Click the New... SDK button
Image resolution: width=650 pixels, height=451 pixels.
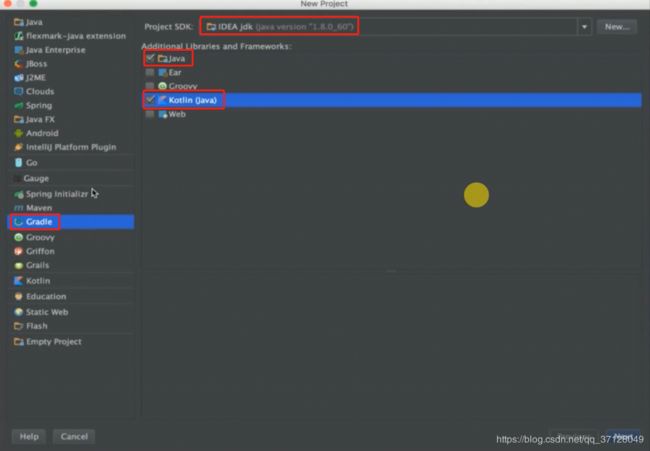[x=617, y=27]
